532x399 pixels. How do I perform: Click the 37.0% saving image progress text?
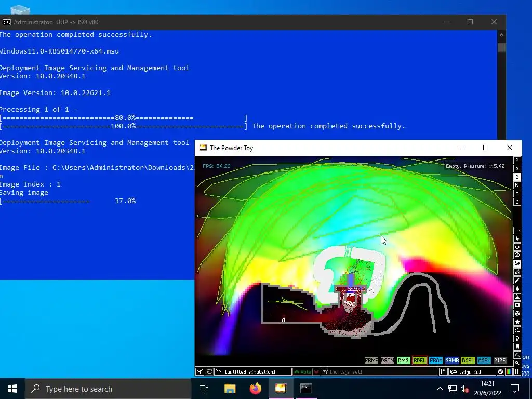(125, 201)
